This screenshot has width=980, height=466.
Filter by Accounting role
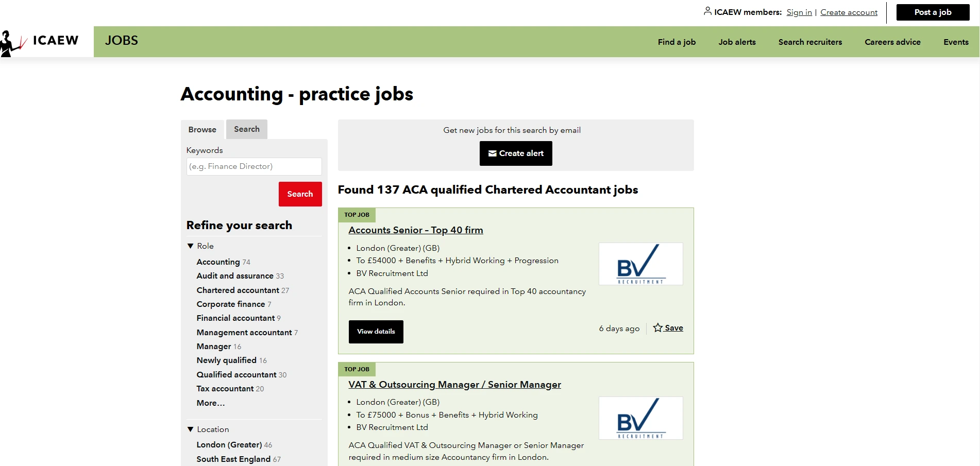(x=217, y=262)
